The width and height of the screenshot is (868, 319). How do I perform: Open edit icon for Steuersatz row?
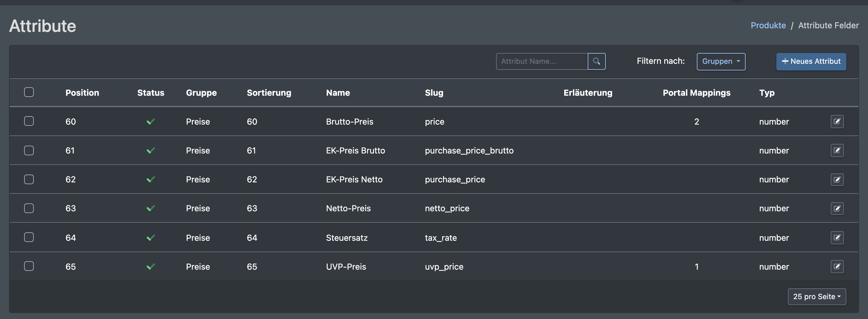837,237
